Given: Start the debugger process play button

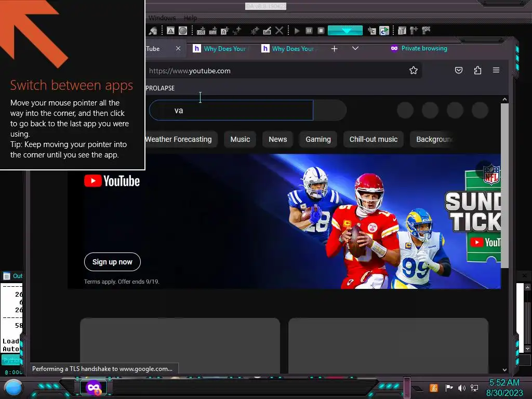Looking at the screenshot, I should 297,31.
